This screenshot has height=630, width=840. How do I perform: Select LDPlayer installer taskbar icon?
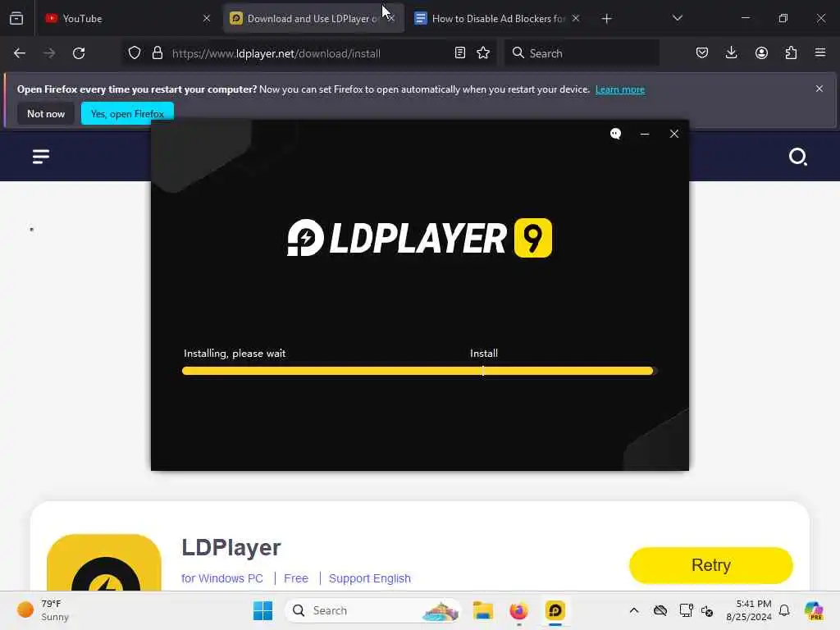point(555,610)
